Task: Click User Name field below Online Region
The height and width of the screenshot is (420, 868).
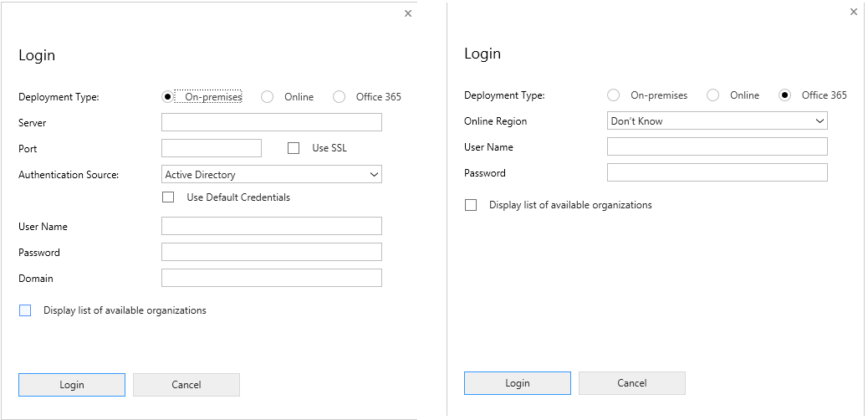Action: point(717,147)
